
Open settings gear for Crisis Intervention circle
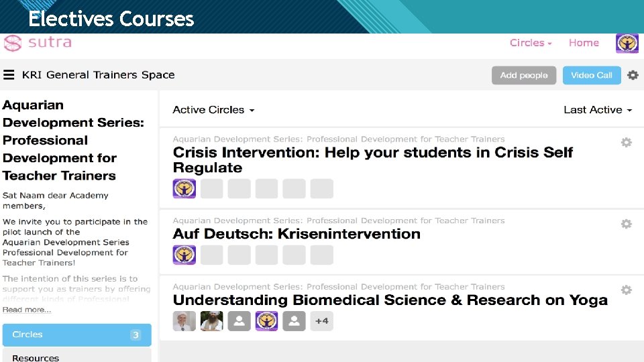tap(626, 142)
